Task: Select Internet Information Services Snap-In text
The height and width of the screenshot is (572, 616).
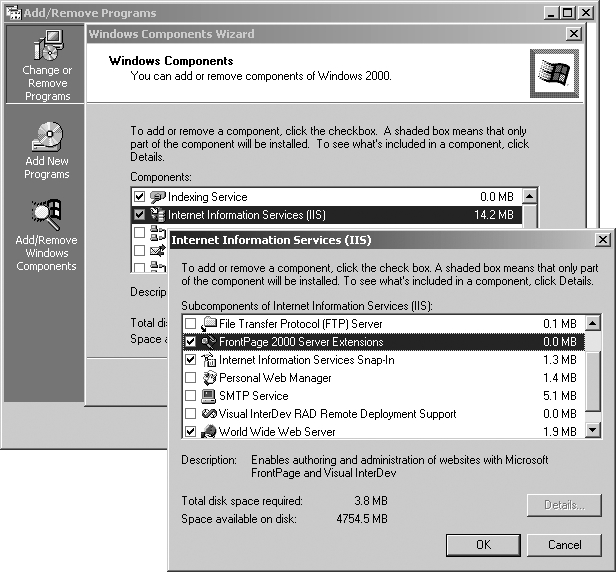Action: pos(306,360)
